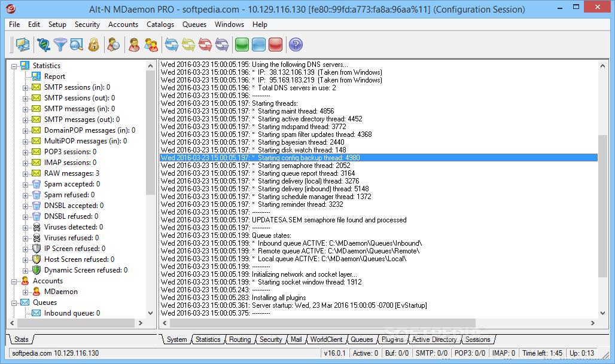615x364 pixels.
Task: Click the yellow-green queue arrows icon
Action: [x=188, y=45]
